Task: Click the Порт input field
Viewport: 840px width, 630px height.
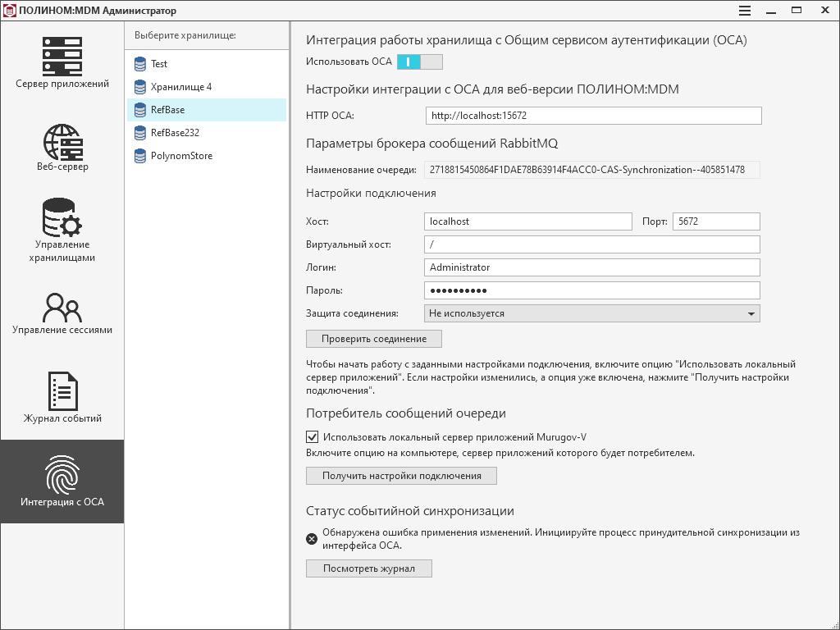Action: [x=715, y=221]
